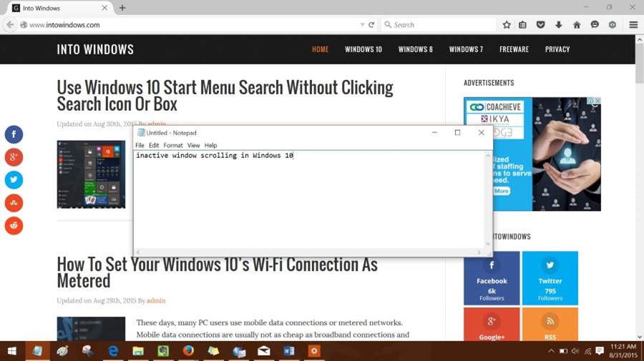The image size is (644, 361).
Task: Click the Firefox bookmark star icon
Action: click(x=507, y=25)
